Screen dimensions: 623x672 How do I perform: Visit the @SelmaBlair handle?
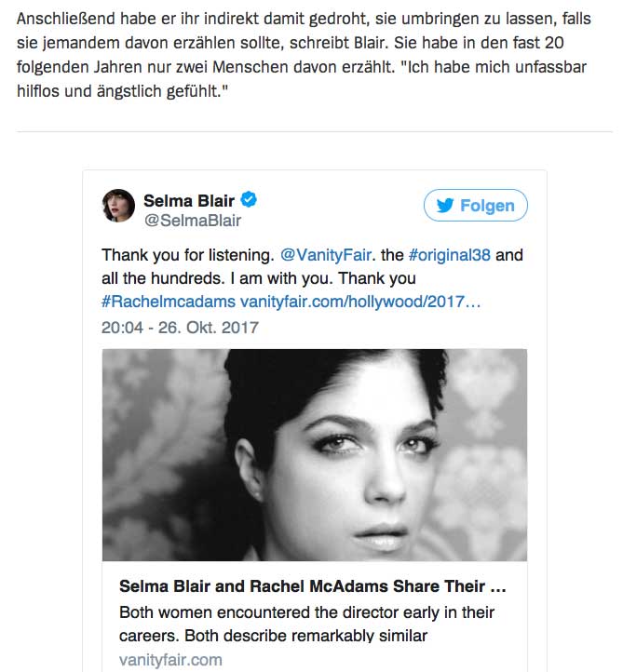click(192, 221)
